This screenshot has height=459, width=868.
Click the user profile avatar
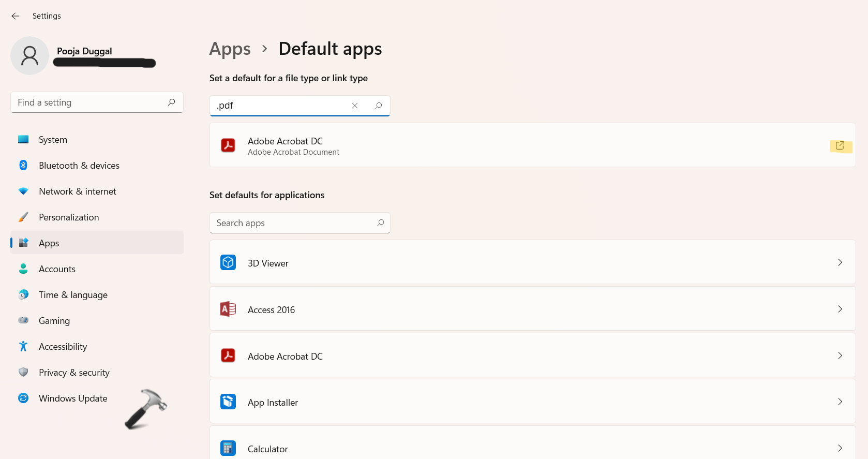coord(29,56)
